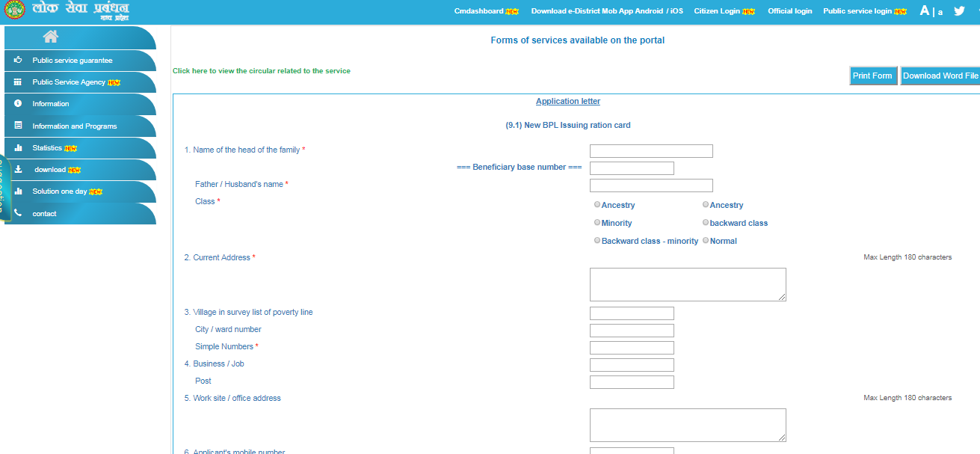This screenshot has height=454, width=980.
Task: Click the Current Address text area
Action: [687, 284]
